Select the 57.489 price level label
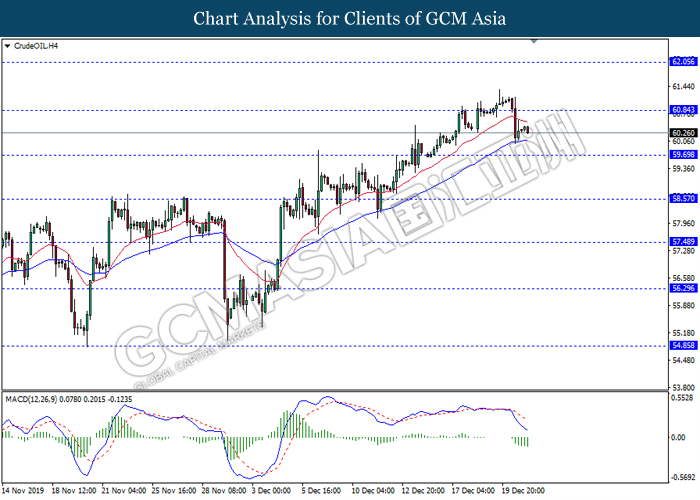This screenshot has width=700, height=500. coord(683,242)
